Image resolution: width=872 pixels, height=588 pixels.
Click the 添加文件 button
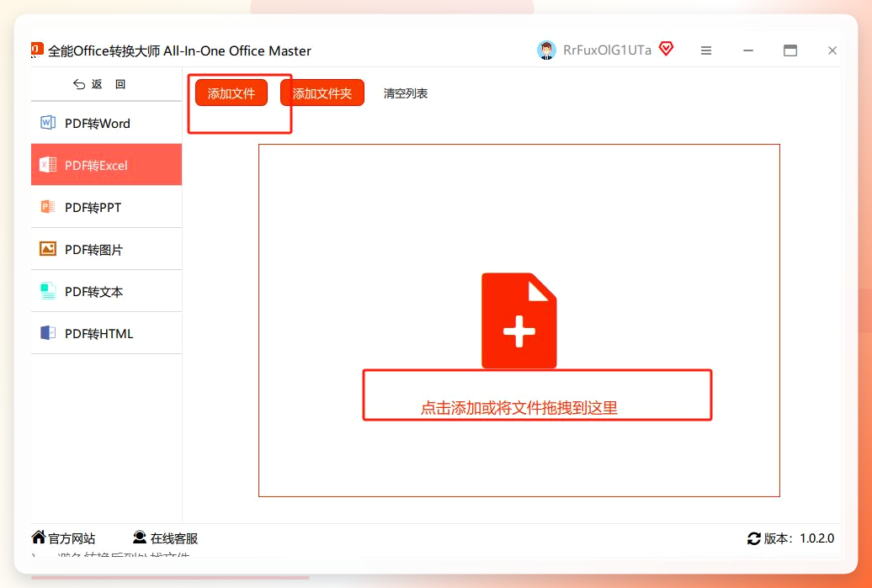coord(231,93)
